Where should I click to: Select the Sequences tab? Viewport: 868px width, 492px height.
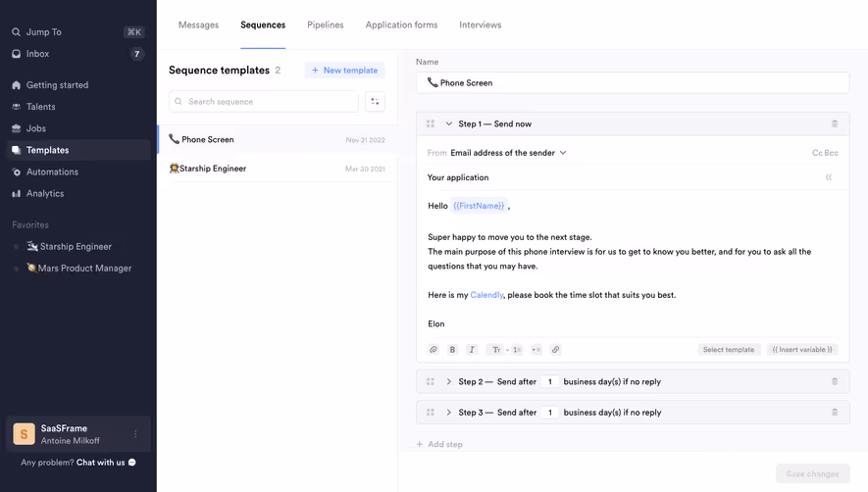[x=263, y=25]
